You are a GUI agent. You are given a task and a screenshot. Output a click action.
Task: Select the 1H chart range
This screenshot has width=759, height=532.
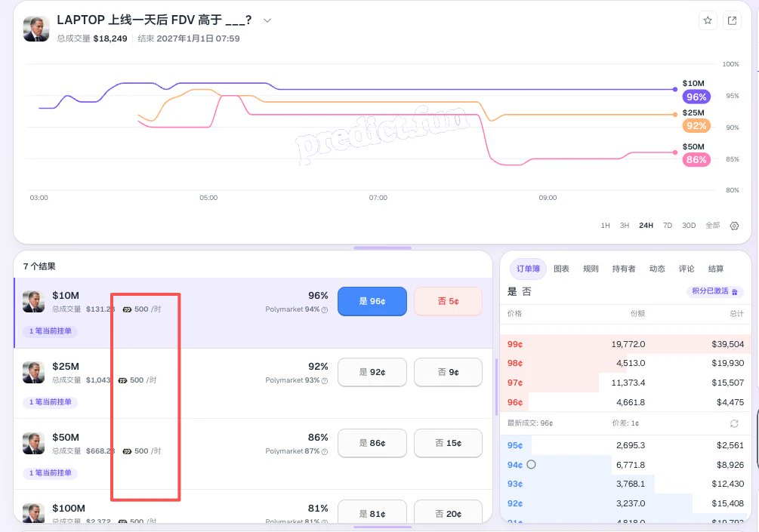point(605,226)
